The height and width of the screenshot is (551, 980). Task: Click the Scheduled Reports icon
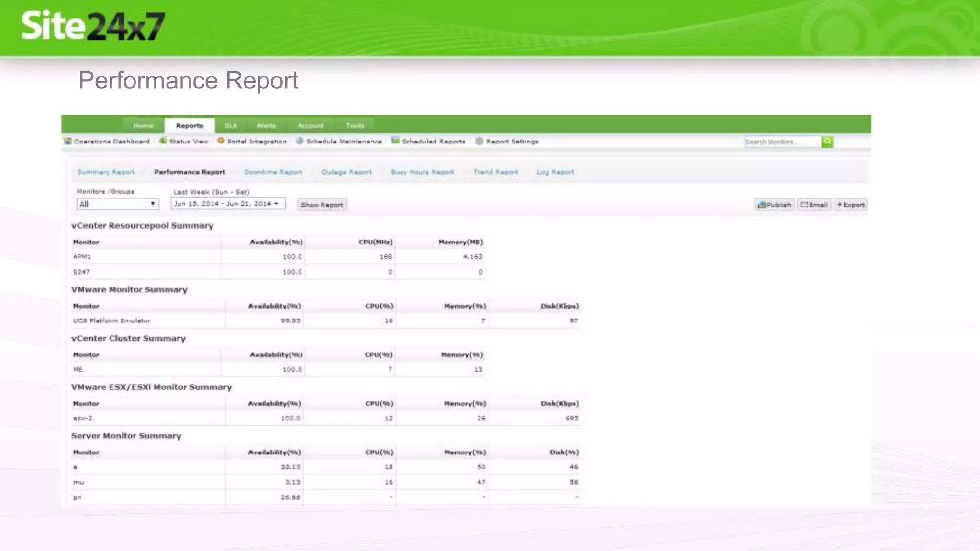395,141
